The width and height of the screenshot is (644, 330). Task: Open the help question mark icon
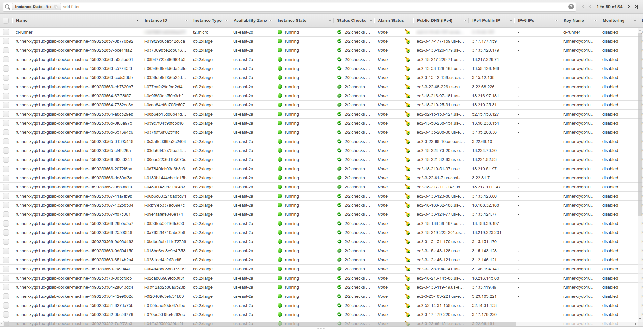[x=571, y=7]
